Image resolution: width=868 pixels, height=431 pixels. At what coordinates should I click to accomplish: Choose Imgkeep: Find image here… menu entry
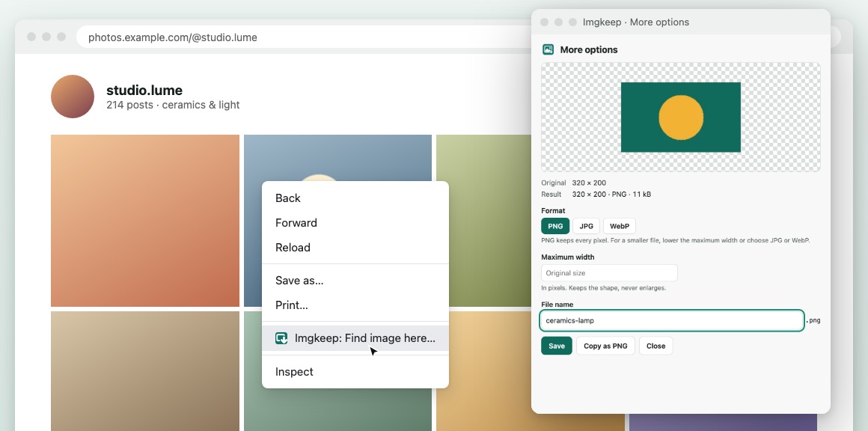pos(355,338)
